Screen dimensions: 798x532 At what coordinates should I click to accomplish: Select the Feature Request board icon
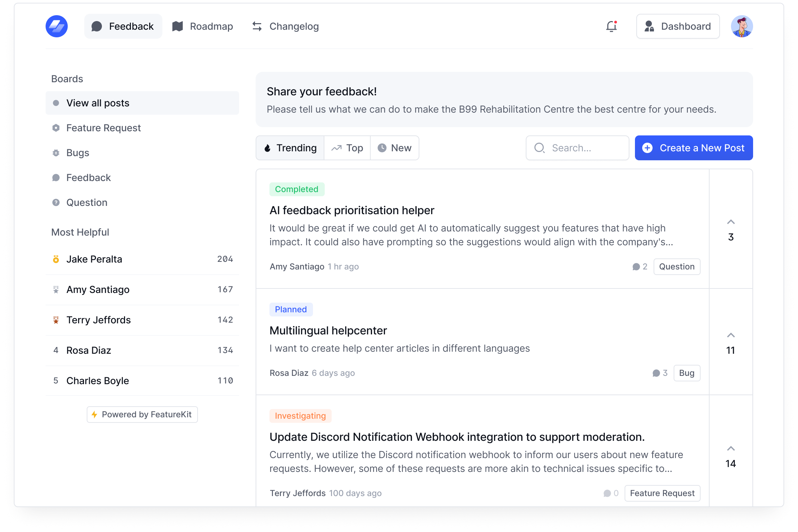point(56,128)
